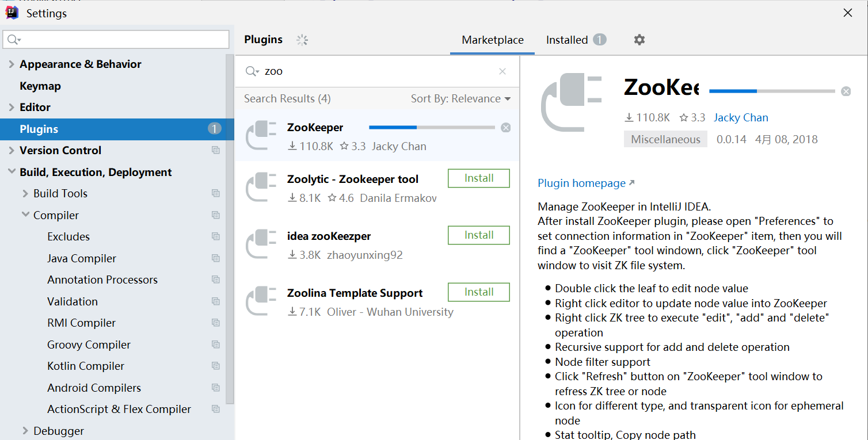The image size is (868, 440).
Task: Click the IntelliJ IDEA logo in title bar
Action: coord(12,13)
